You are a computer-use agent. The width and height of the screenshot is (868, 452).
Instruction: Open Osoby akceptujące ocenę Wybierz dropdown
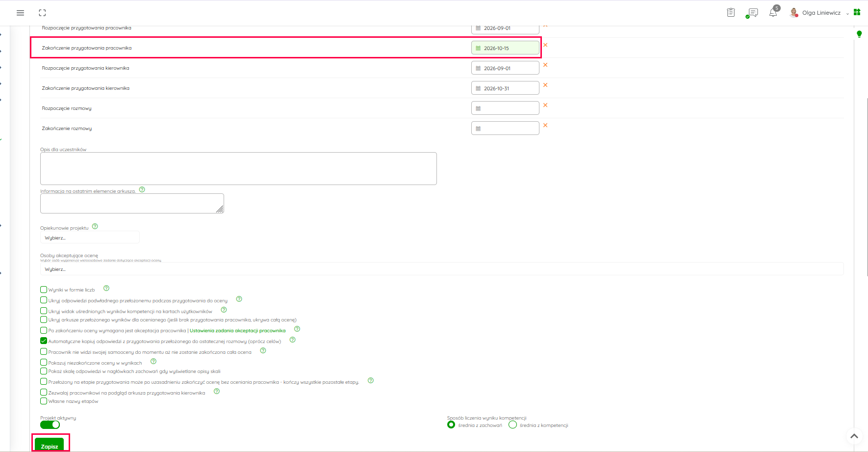[x=442, y=269]
